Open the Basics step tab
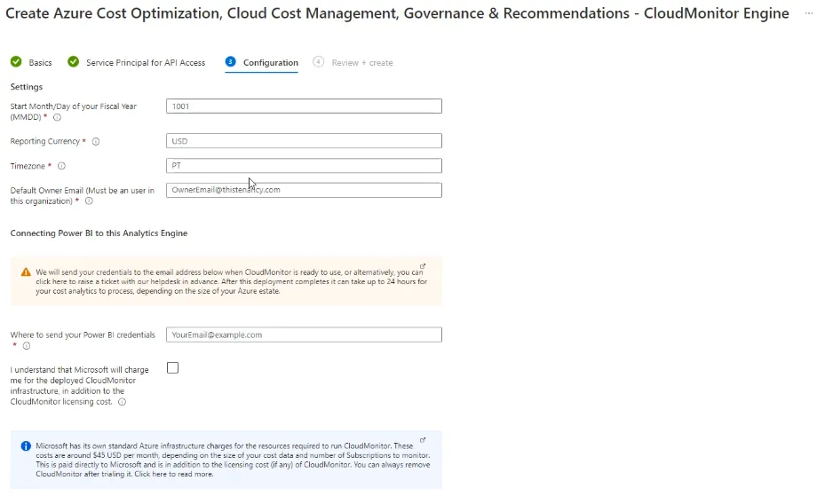This screenshot has width=817, height=504. click(x=40, y=62)
